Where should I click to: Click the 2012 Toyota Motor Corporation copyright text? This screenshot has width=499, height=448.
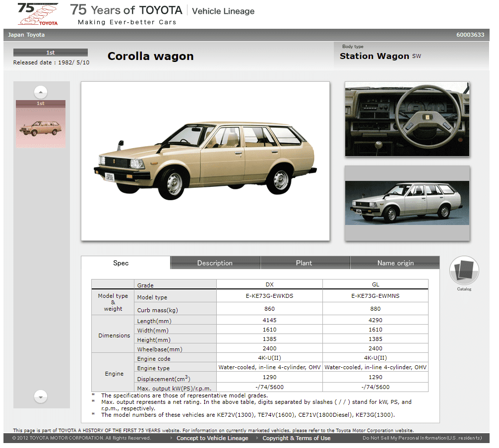(x=81, y=438)
